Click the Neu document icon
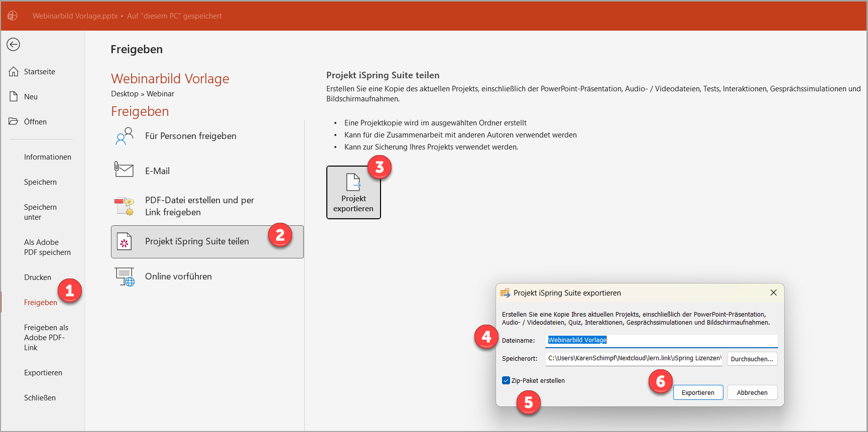This screenshot has height=432, width=868. [x=14, y=97]
